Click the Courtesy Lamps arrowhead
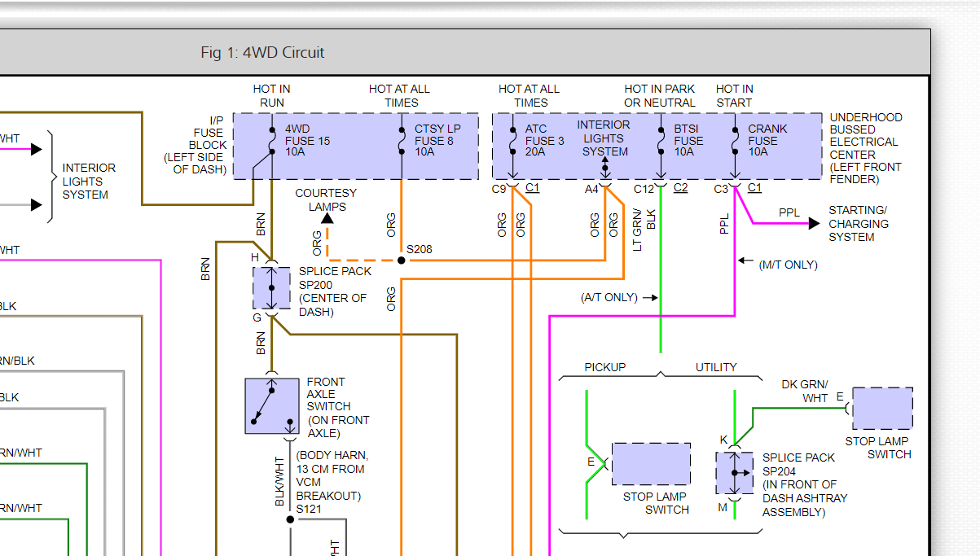This screenshot has width=980, height=556. 327,219
